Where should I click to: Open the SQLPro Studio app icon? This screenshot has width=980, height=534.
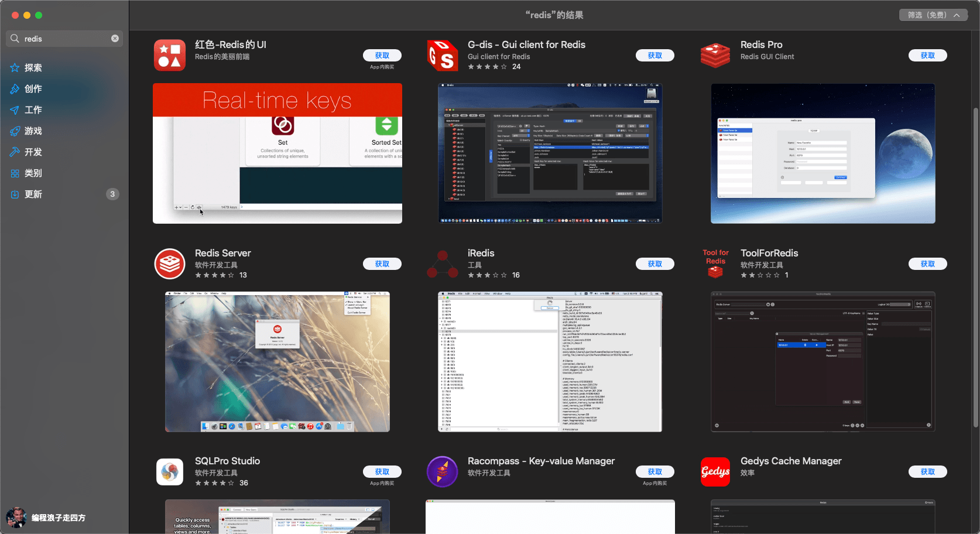click(170, 472)
